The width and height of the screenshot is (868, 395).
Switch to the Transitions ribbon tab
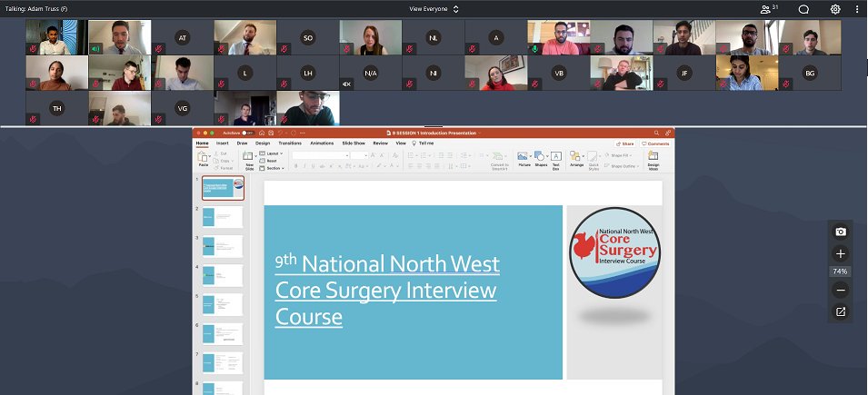pos(290,143)
